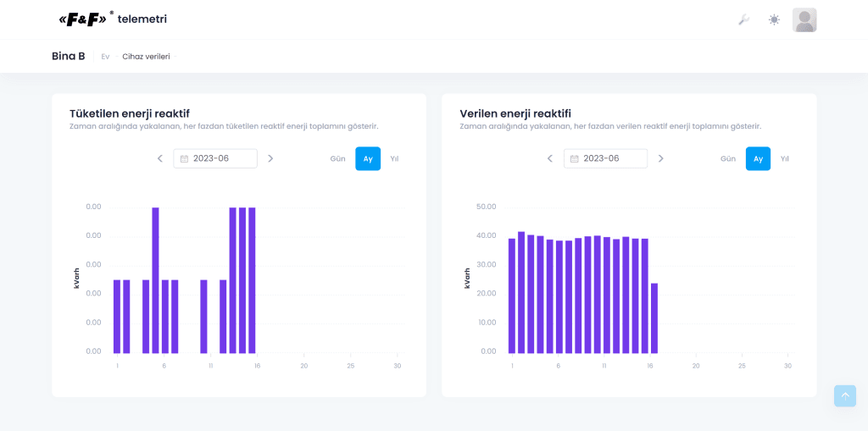Click the Tüketilen enerji reaktif heading

130,113
